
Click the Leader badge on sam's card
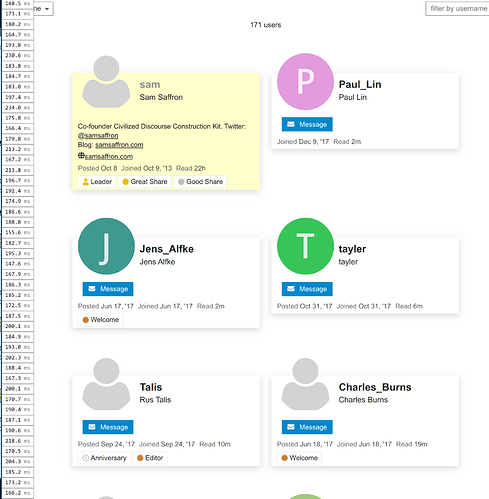97,182
